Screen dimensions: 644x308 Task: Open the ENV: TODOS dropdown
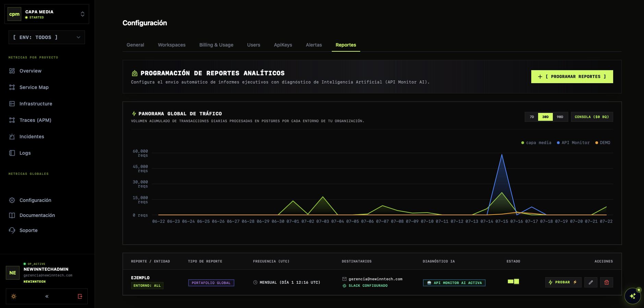47,37
